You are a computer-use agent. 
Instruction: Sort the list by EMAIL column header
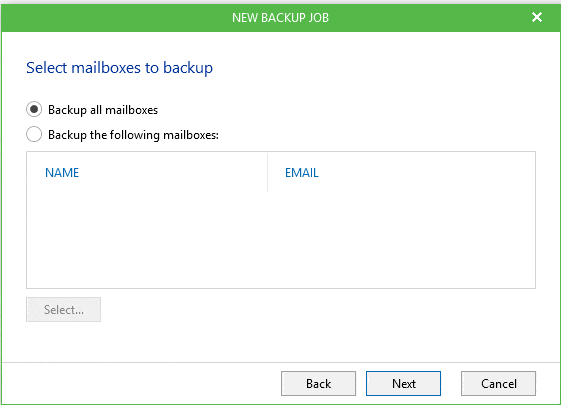click(x=302, y=173)
